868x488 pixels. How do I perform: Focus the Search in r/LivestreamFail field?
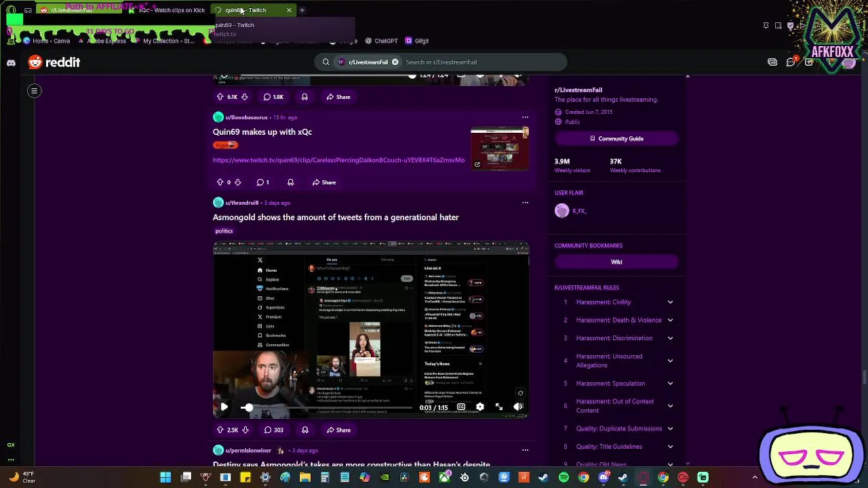pyautogui.click(x=483, y=62)
